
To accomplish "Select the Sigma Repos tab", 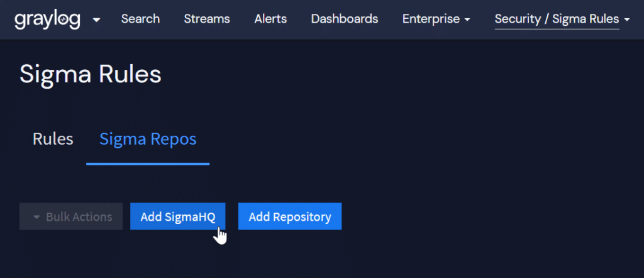I will coord(148,139).
